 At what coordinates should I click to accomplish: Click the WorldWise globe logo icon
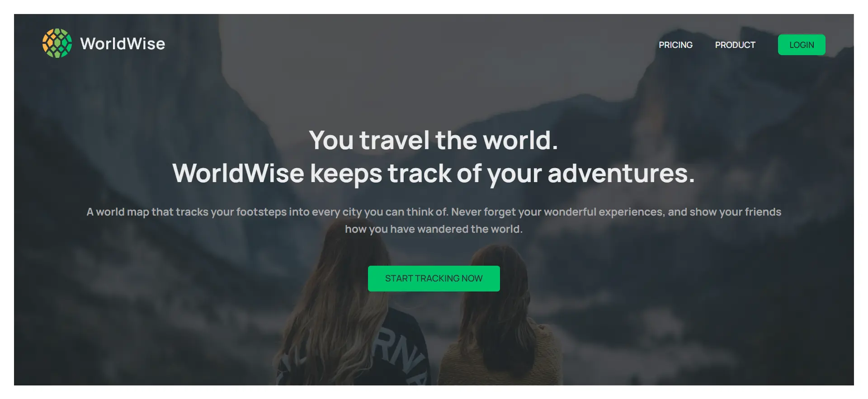click(57, 43)
